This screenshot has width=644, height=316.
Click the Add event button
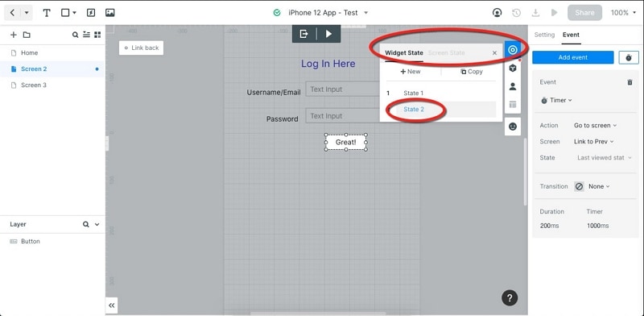[x=573, y=57]
